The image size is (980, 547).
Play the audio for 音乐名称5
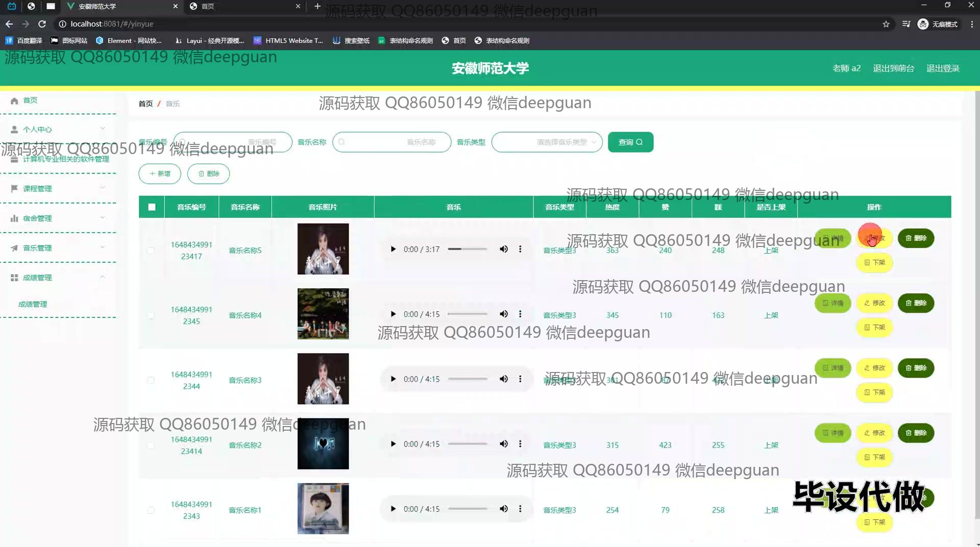[393, 249]
